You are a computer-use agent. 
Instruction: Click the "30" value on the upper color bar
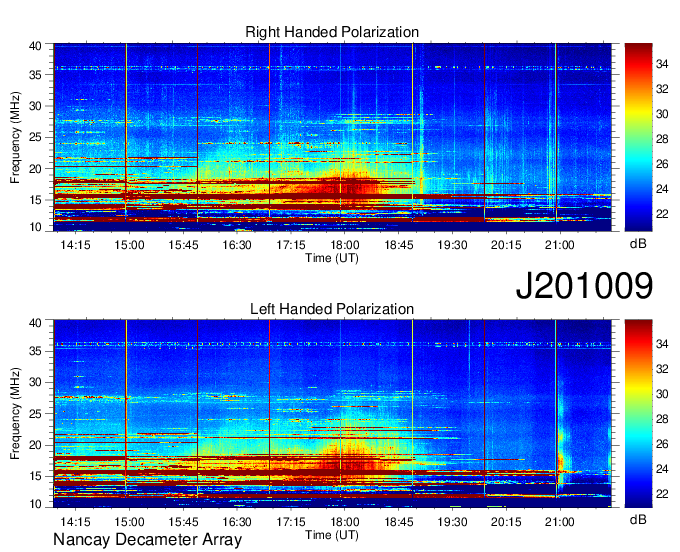(662, 114)
